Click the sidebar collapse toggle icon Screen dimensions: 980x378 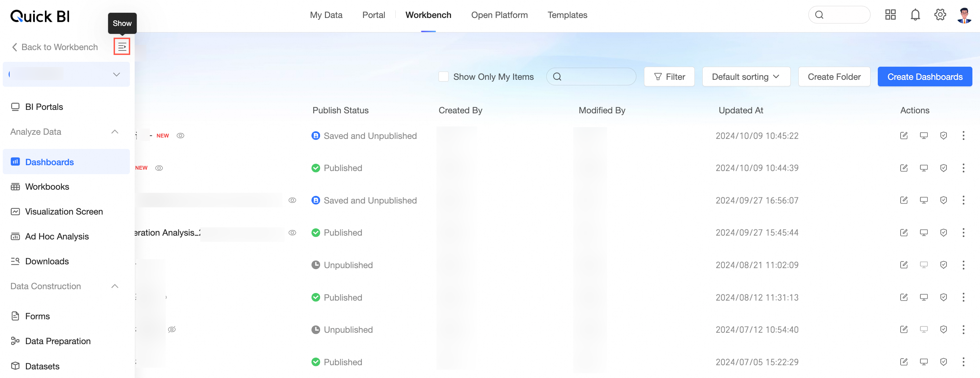122,47
